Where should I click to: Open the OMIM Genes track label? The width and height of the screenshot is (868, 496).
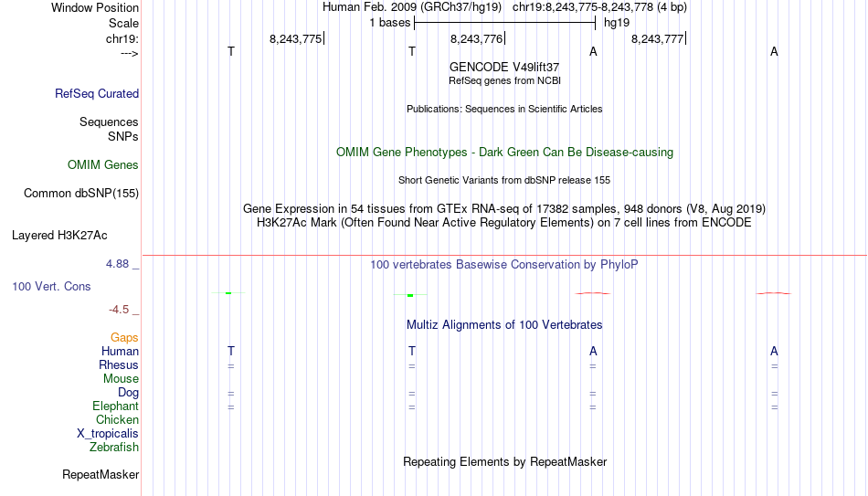(x=102, y=165)
